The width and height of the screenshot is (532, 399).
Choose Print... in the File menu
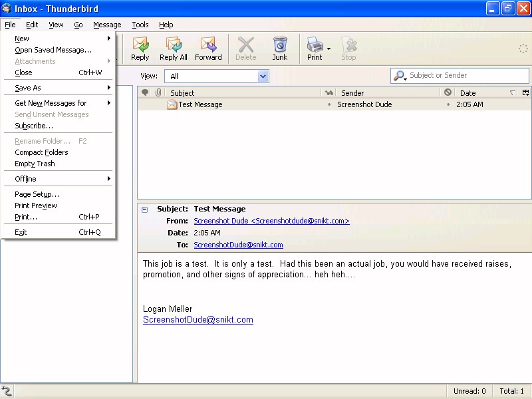click(x=58, y=217)
